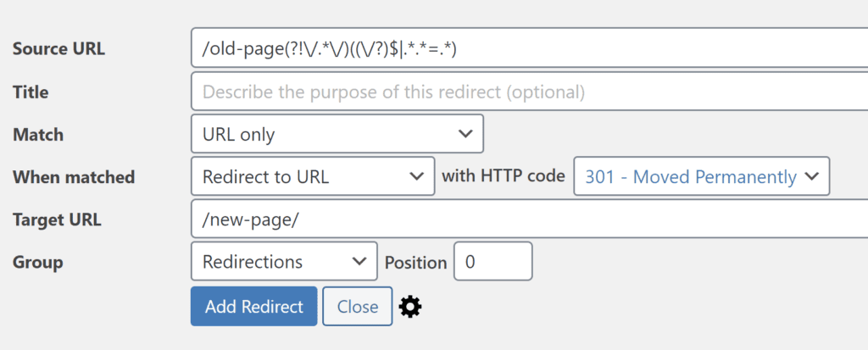Click the Target URL label

point(57,219)
